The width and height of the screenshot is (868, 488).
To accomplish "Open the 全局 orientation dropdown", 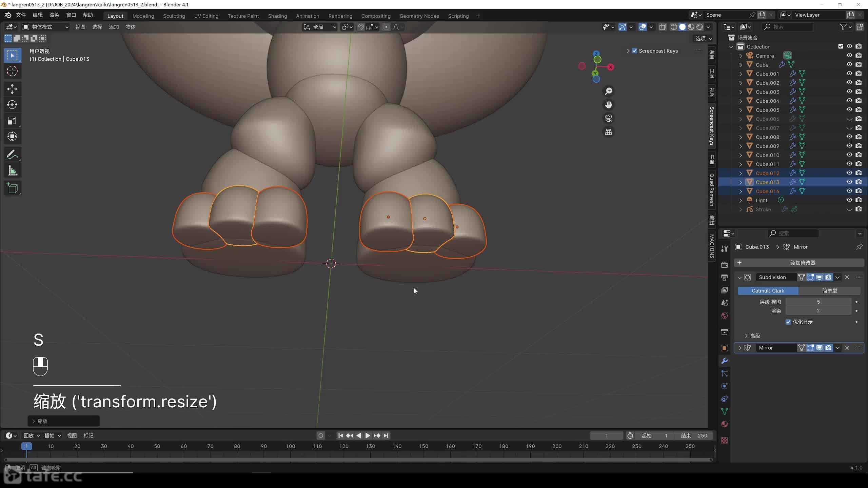I will (320, 27).
